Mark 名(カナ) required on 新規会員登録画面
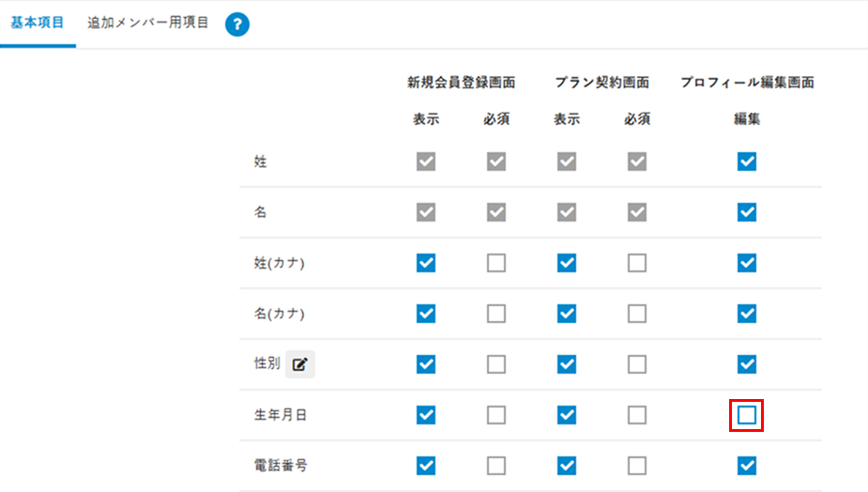This screenshot has height=492, width=868. click(496, 314)
